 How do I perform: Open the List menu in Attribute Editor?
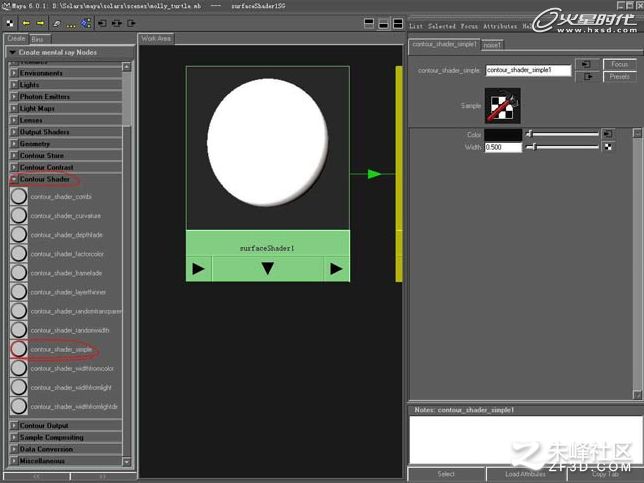[x=416, y=26]
